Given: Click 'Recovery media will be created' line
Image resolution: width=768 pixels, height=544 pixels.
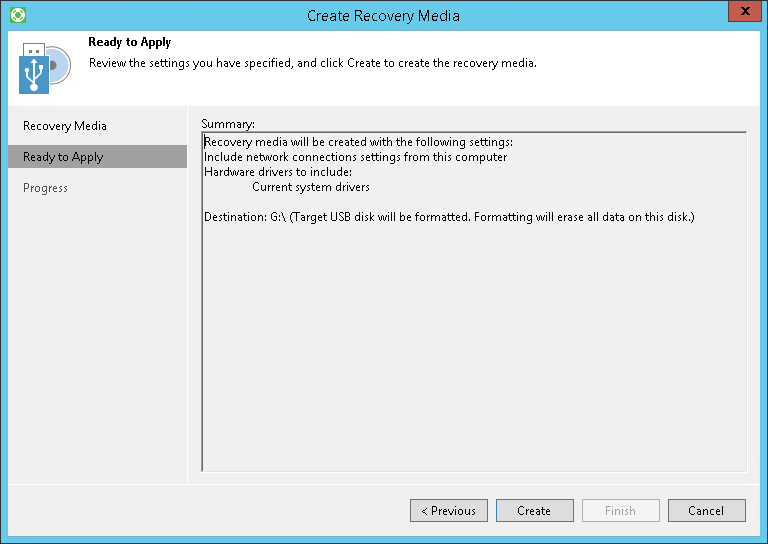Looking at the screenshot, I should (x=358, y=142).
